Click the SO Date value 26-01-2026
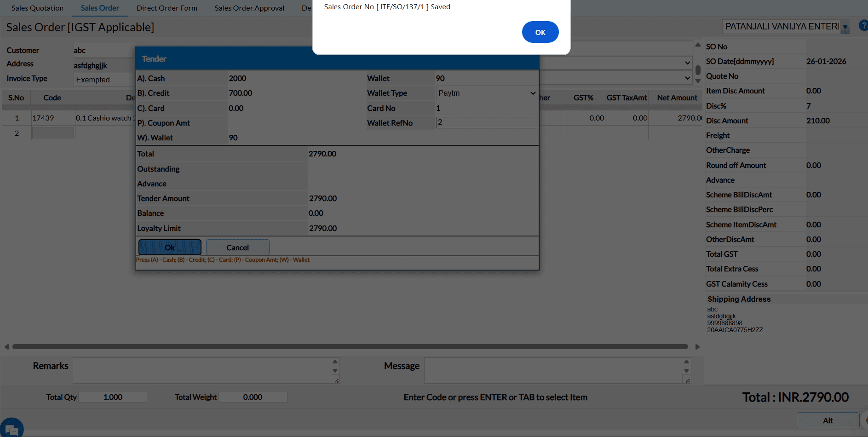Viewport: 868px width, 437px height. 826,61
